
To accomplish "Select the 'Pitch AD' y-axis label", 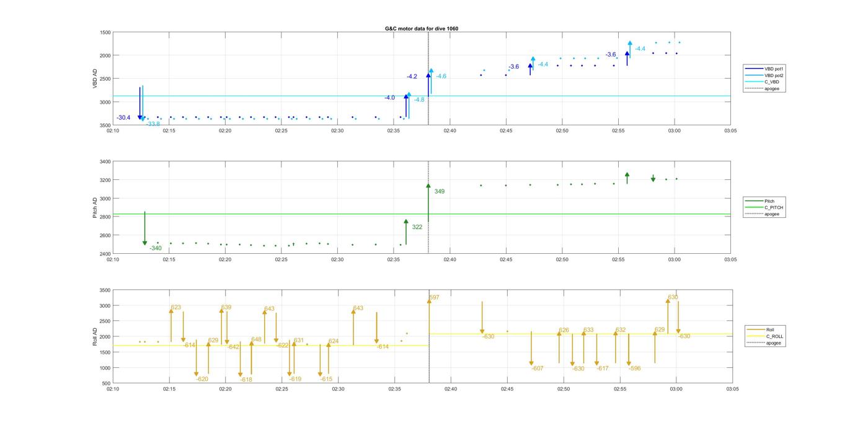I will click(x=95, y=208).
